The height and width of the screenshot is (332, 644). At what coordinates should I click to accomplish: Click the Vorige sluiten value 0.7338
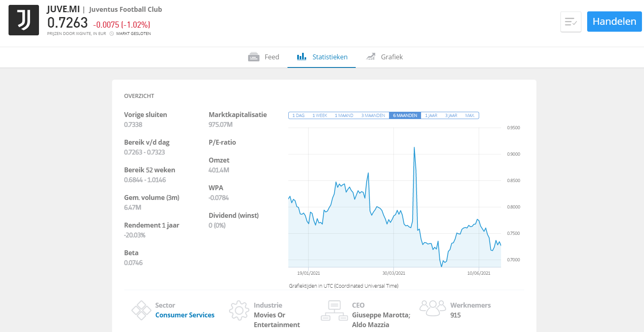[x=133, y=125]
